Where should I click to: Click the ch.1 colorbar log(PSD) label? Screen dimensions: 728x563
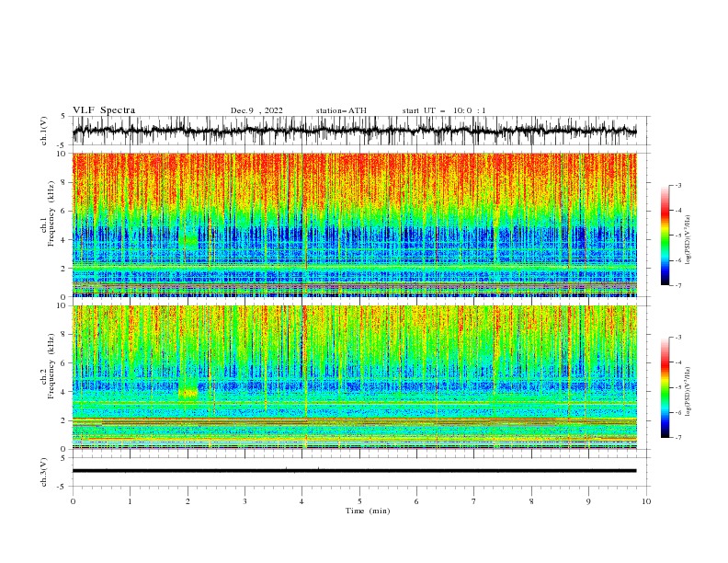pyautogui.click(x=688, y=240)
